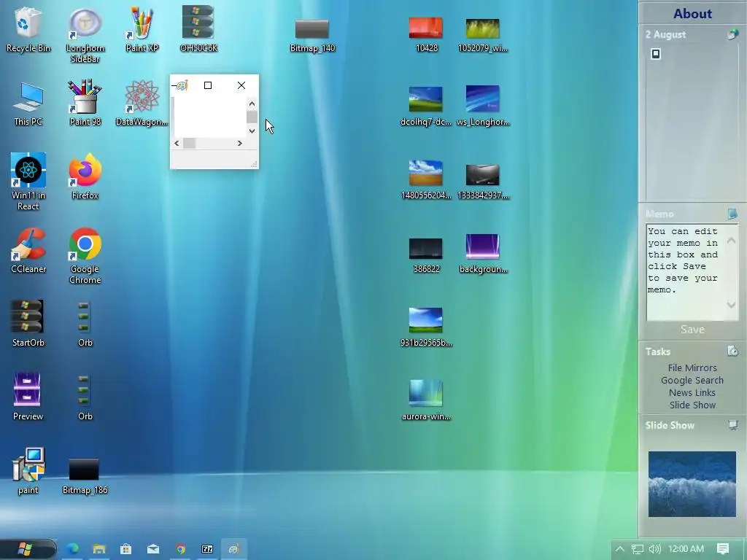747x560 pixels.
Task: Launch Paint 98 shortcut
Action: click(85, 103)
